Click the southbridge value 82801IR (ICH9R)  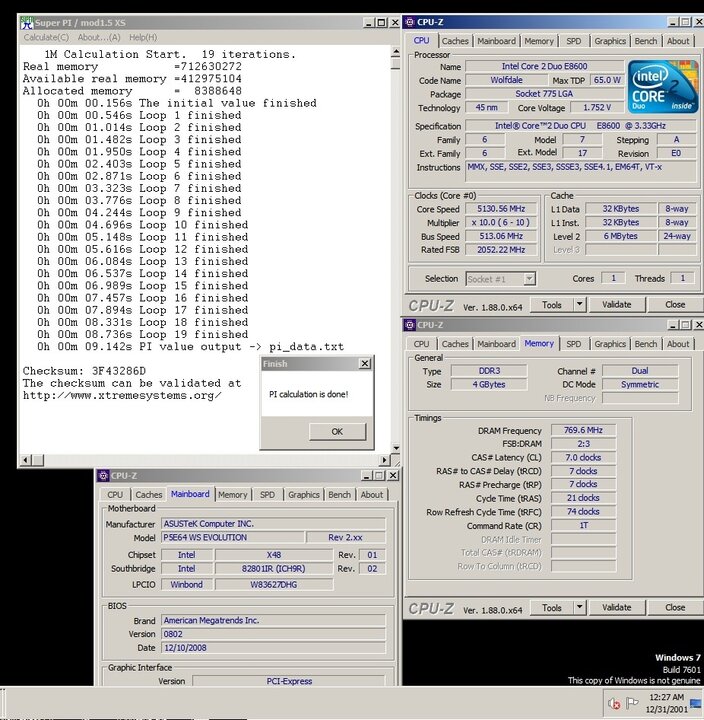274,568
